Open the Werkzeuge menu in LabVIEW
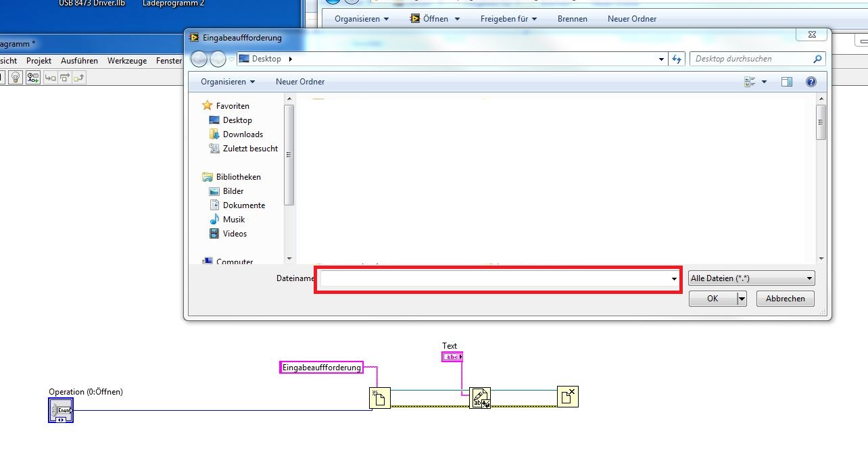 [x=127, y=61]
